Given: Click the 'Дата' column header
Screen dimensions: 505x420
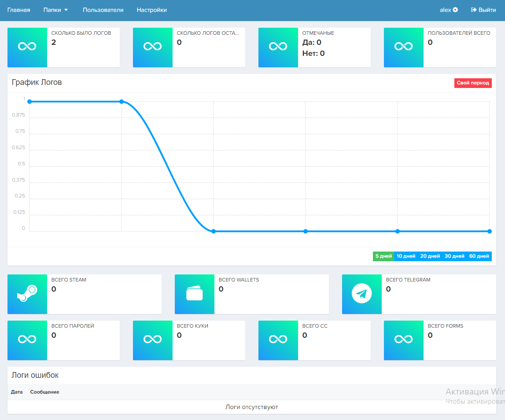Looking at the screenshot, I should [17, 392].
